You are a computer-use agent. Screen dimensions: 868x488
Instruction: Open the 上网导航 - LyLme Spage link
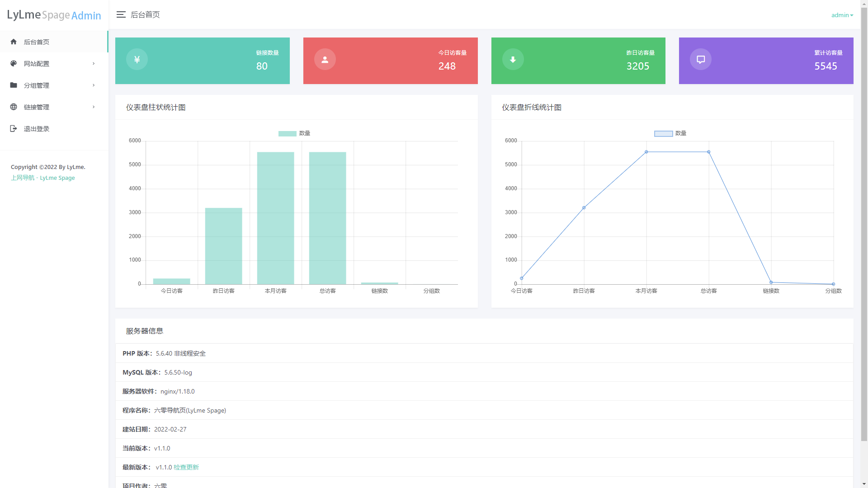(x=43, y=178)
